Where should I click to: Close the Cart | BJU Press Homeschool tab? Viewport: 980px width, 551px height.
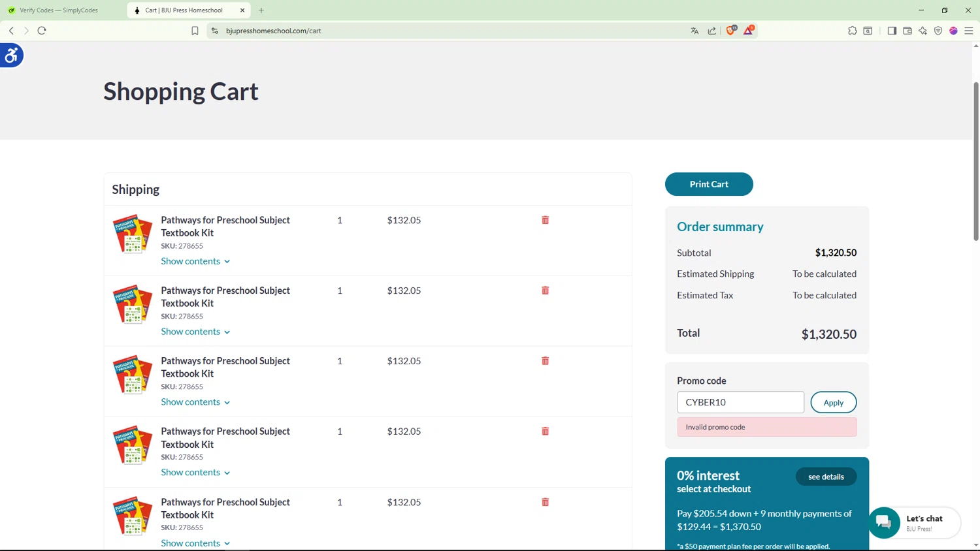pos(242,10)
